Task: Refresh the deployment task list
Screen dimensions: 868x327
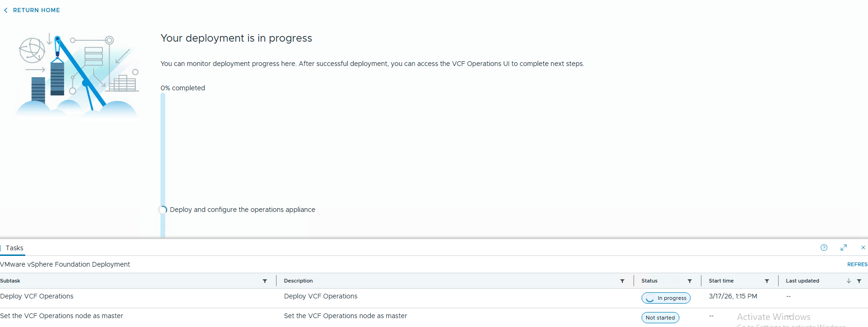Action: (x=857, y=264)
